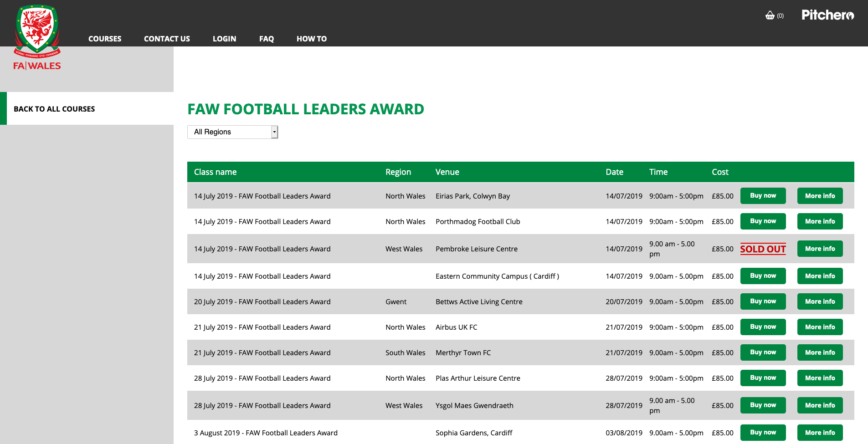The image size is (868, 444).
Task: View more info for Porthmadog Football Club
Action: coord(820,221)
